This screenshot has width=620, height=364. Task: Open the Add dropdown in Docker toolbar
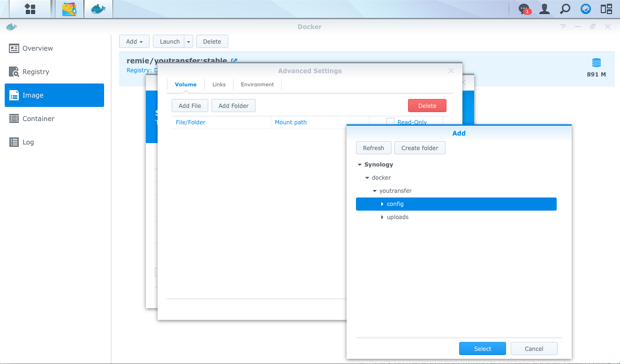134,41
